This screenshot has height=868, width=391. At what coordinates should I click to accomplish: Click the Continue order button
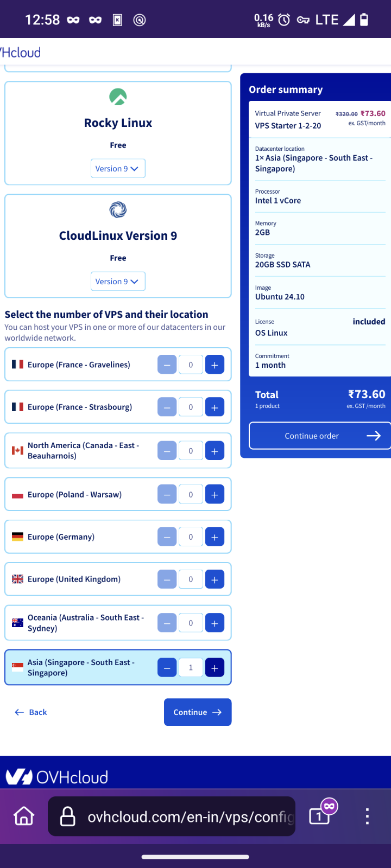point(319,436)
